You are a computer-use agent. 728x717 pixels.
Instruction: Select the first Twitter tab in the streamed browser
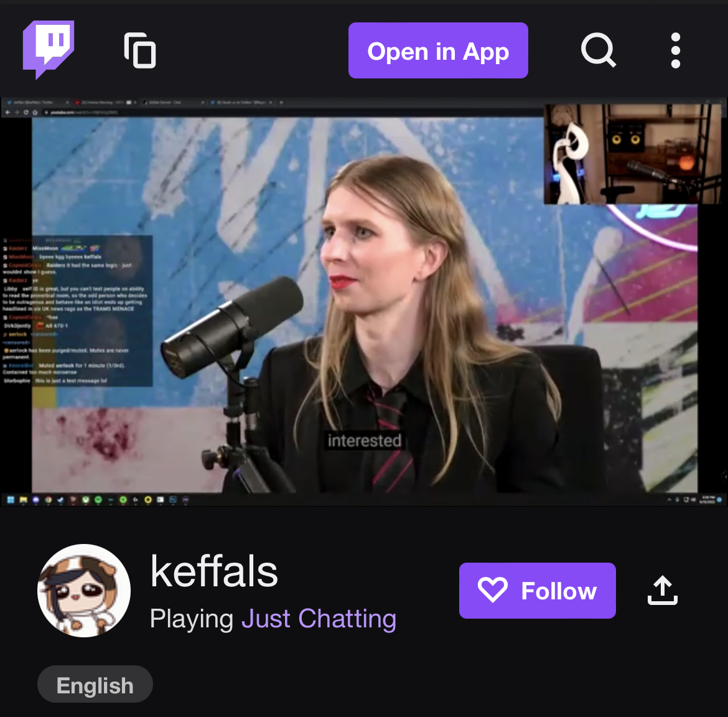(37, 102)
